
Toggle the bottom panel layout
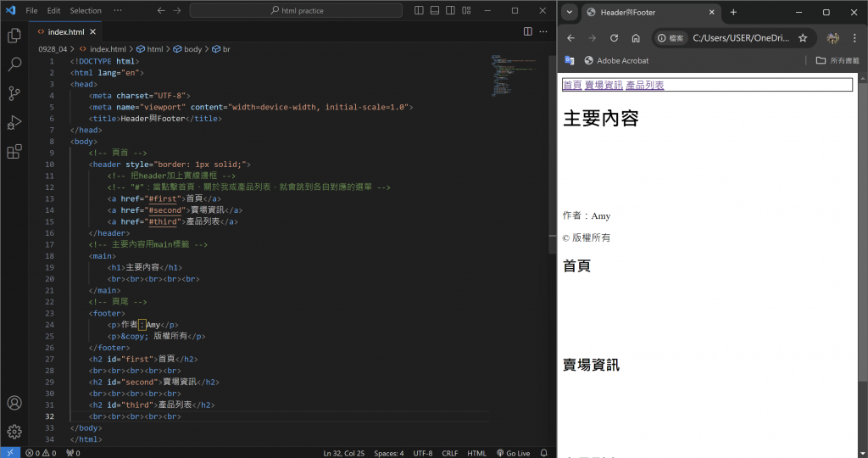tap(435, 10)
